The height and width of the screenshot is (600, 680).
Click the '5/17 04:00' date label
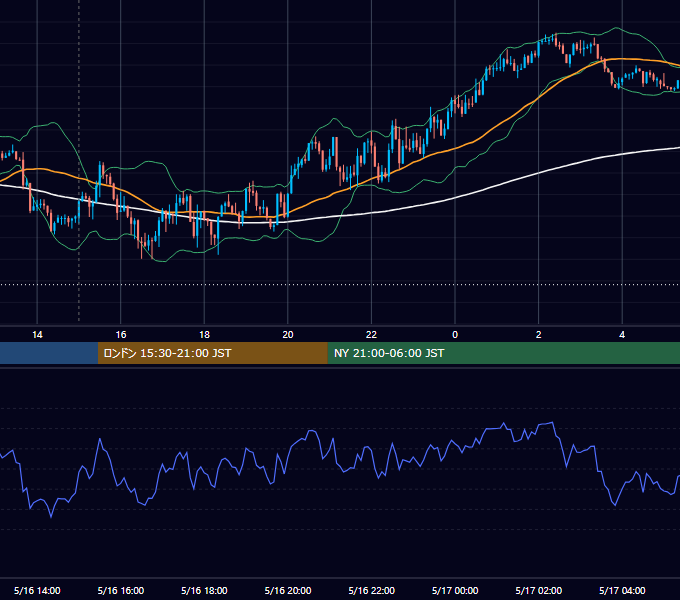622,590
